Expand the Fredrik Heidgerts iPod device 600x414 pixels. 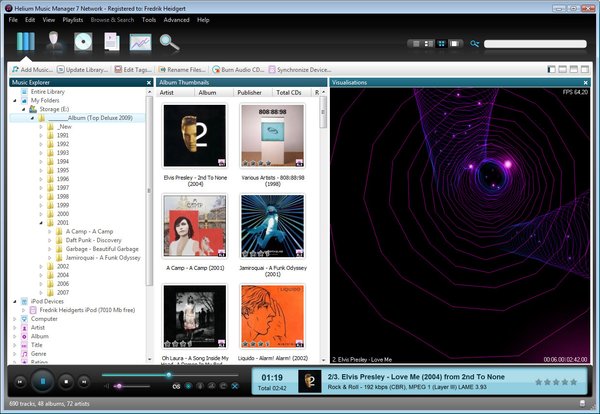coord(23,310)
